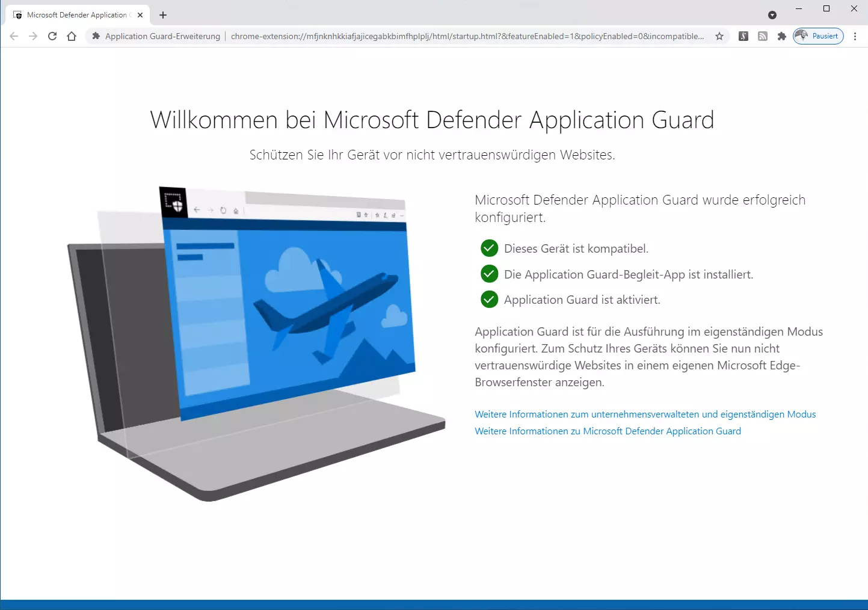Open 'Weitere Informationen zu Microsoft Defender Application Guard'

[608, 431]
